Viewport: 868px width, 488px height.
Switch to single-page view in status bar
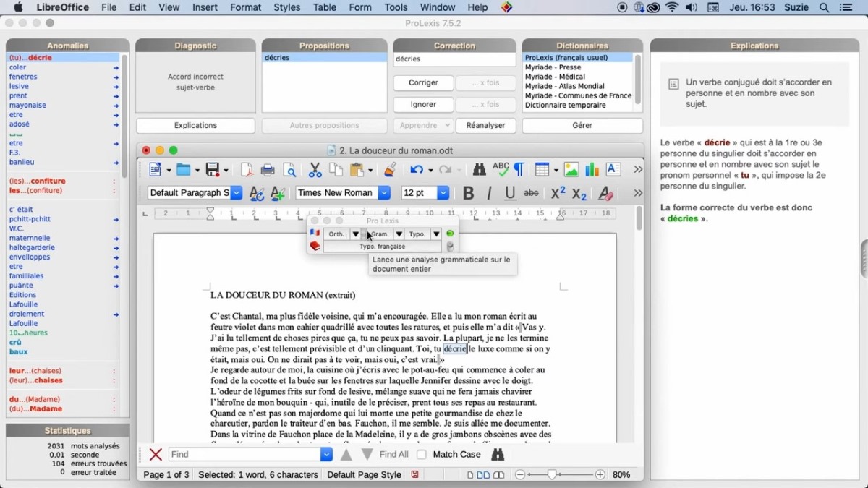tap(470, 475)
